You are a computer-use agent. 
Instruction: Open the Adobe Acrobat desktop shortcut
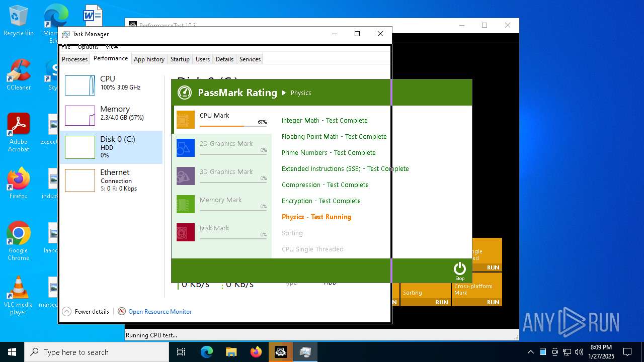[x=19, y=133]
